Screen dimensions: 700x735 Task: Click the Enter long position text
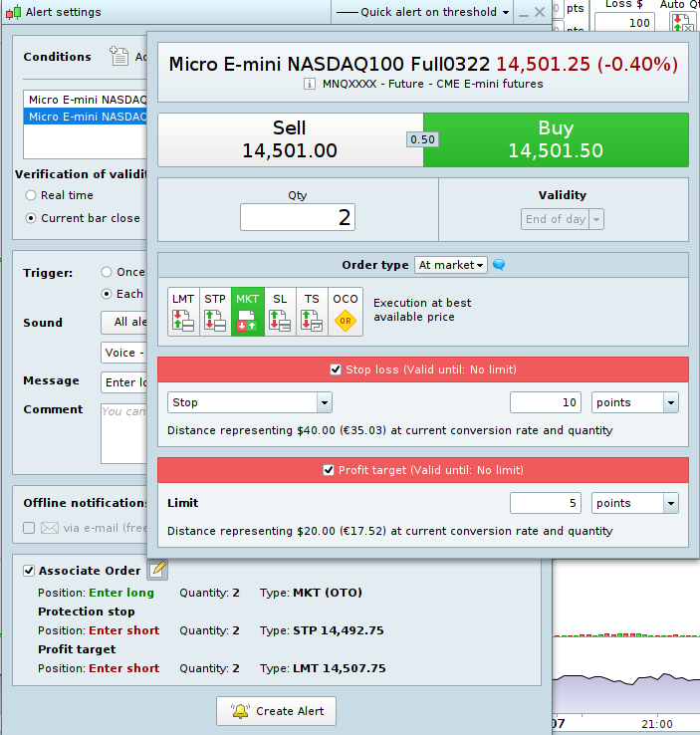[121, 593]
